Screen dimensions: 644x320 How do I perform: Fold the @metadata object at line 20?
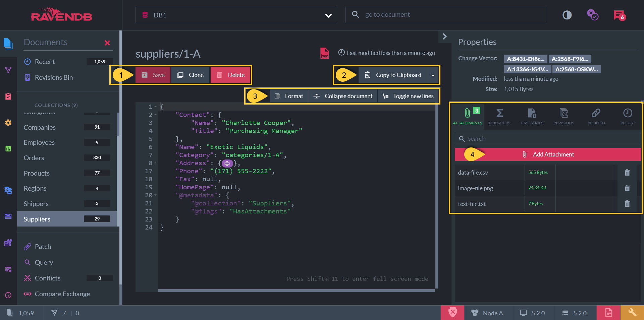point(156,195)
